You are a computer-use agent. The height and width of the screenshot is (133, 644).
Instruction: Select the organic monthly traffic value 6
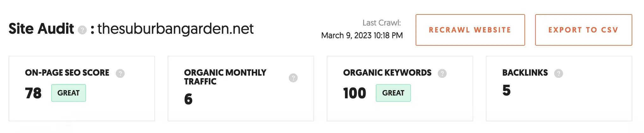click(x=188, y=99)
